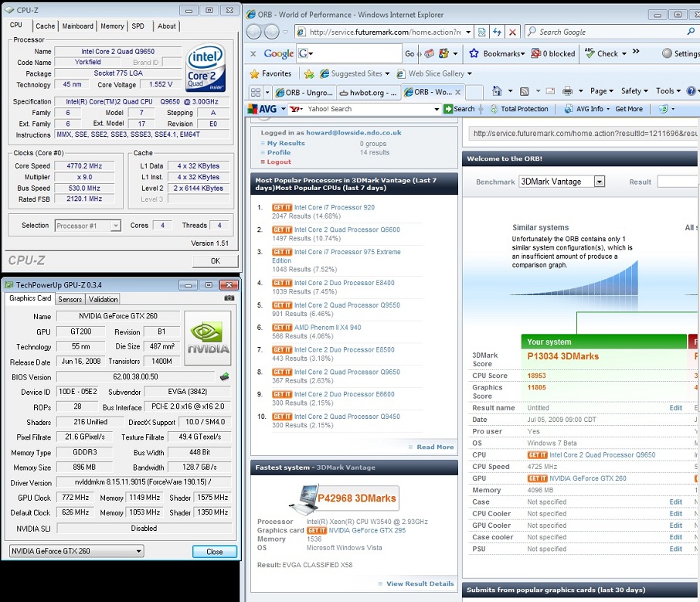Expand the Suggested Sites dropdown
The image size is (700, 602).
387,73
